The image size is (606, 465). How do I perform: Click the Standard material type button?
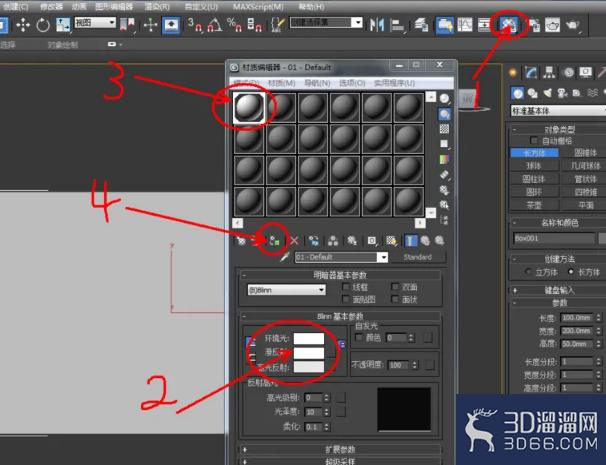click(x=418, y=257)
